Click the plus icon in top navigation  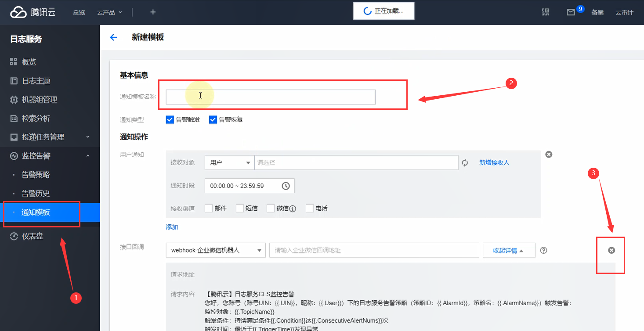153,12
